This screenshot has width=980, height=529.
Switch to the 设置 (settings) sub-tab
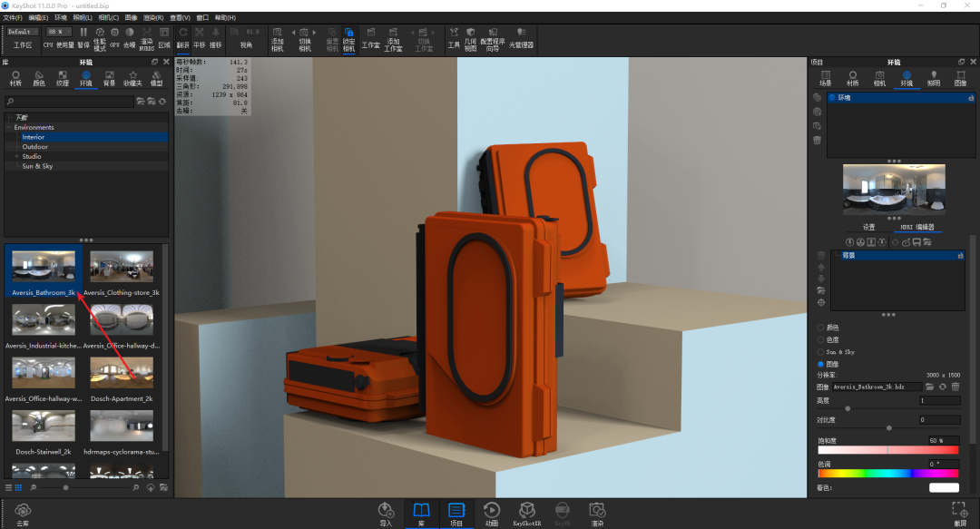pos(868,227)
